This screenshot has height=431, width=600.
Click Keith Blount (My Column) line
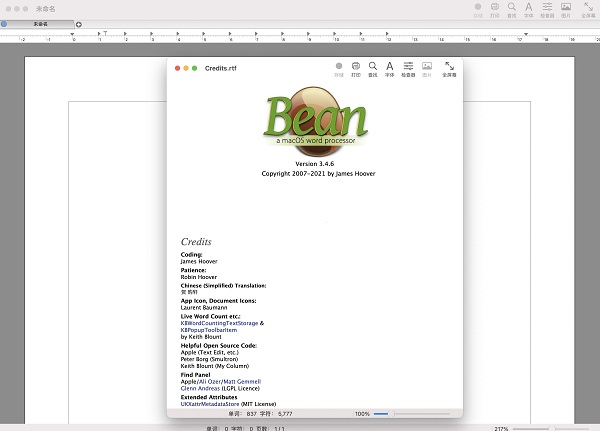215,366
